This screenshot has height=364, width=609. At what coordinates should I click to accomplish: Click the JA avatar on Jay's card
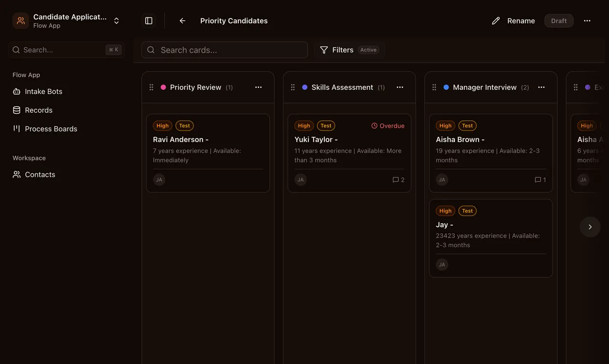pos(442,265)
